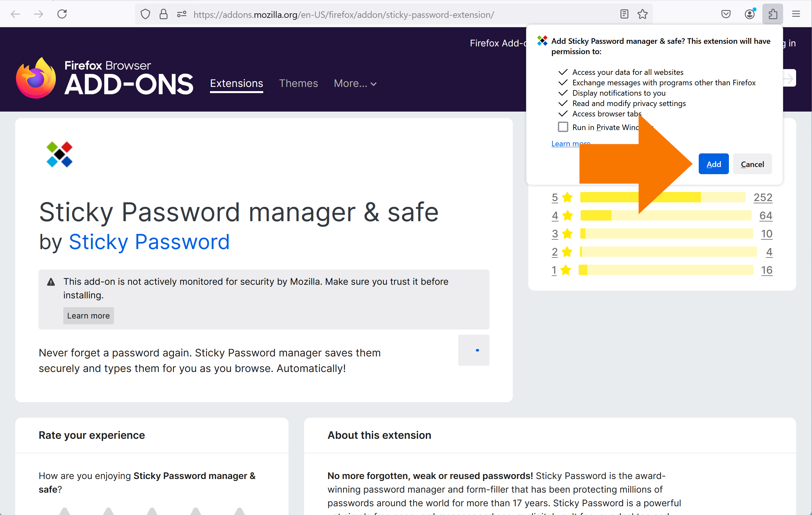Click Add to install the extension

[714, 164]
